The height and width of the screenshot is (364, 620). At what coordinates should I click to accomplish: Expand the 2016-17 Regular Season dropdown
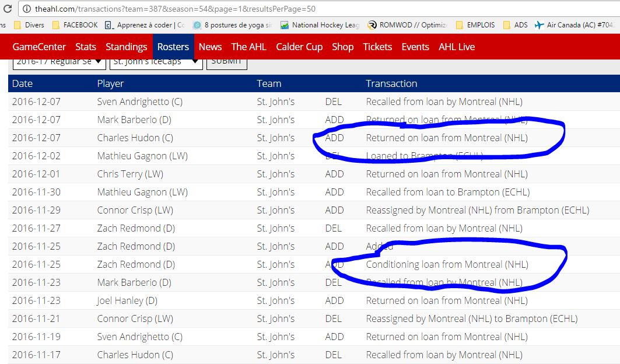click(x=59, y=64)
